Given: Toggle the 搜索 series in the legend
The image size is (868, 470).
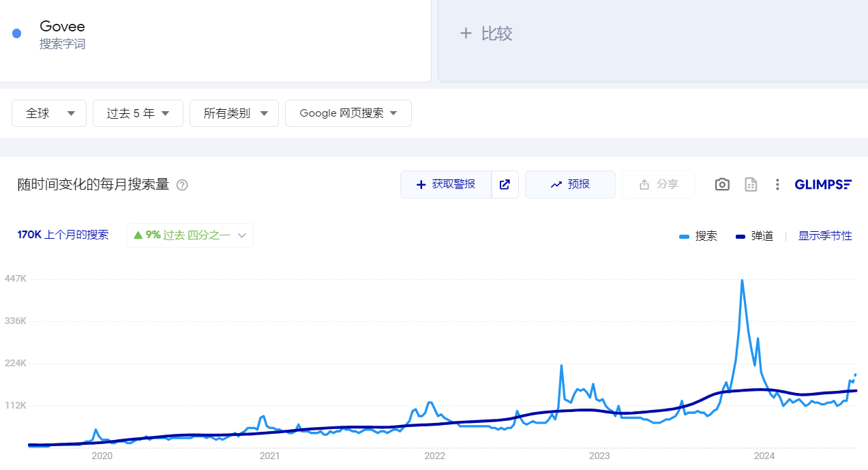Looking at the screenshot, I should coord(698,236).
